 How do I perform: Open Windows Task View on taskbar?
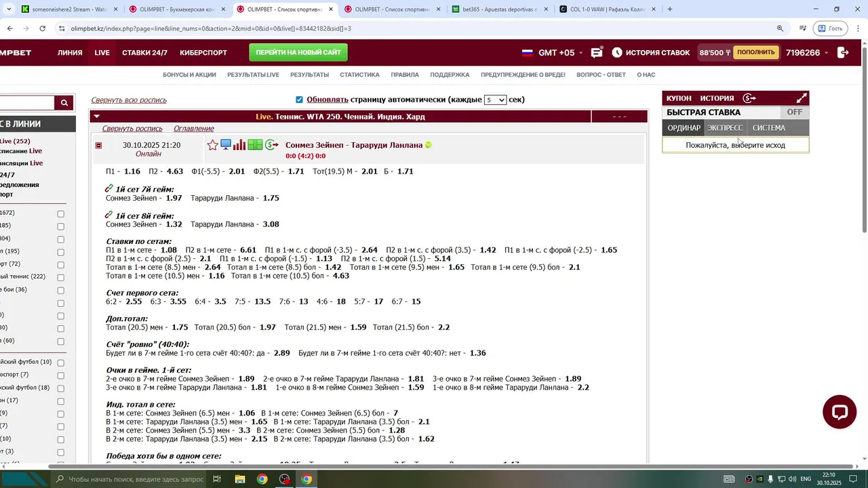pos(217,479)
